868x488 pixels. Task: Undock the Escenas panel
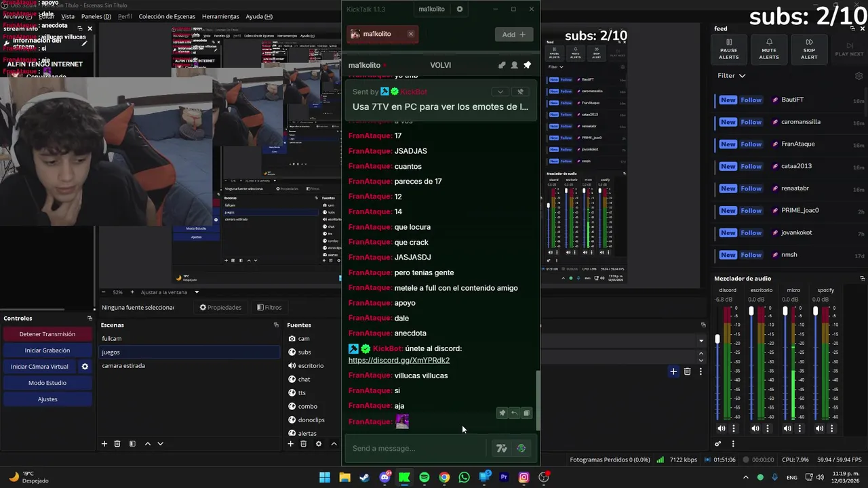(x=276, y=325)
